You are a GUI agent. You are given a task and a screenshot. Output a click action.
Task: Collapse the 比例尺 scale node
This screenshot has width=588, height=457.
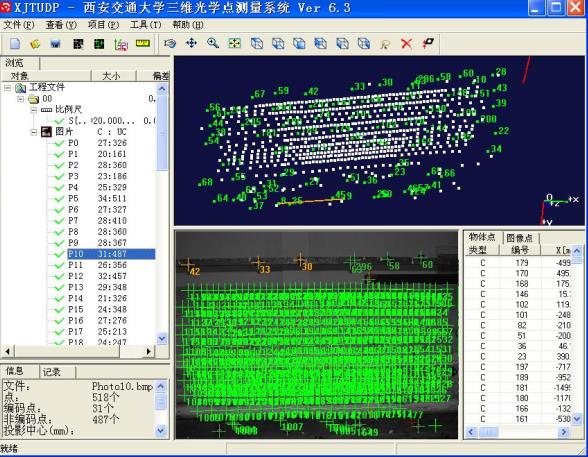coord(34,110)
